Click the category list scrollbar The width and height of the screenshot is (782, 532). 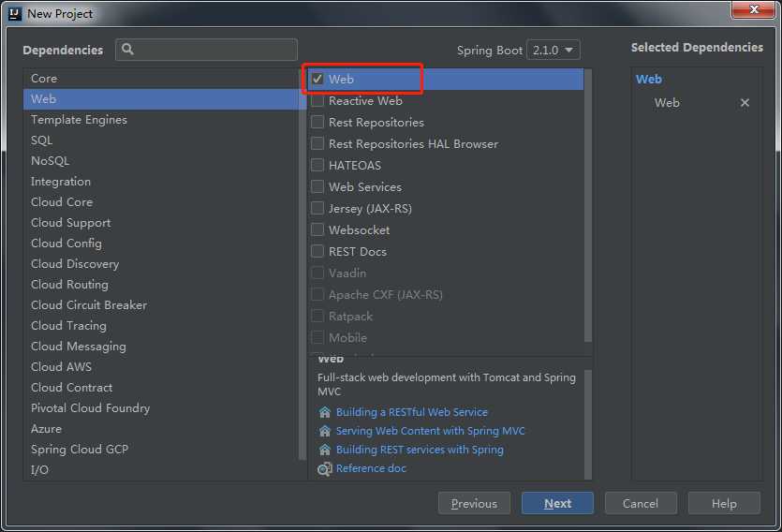tap(302, 264)
